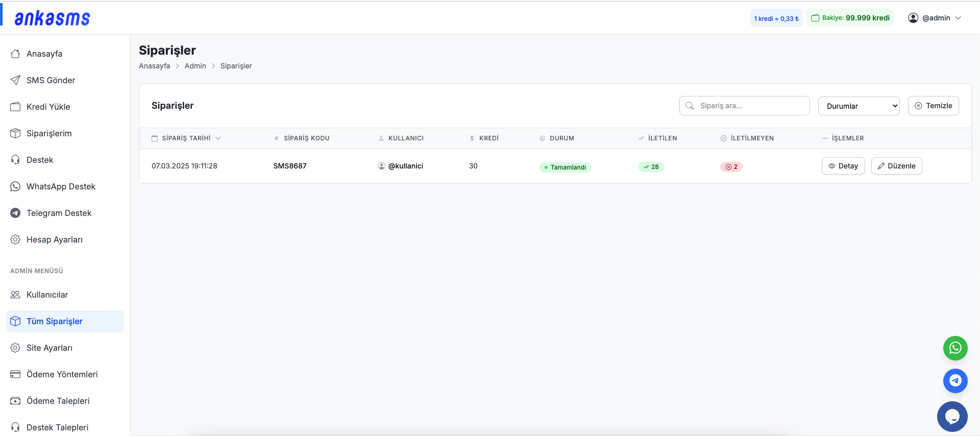980x436 pixels.
Task: Click the delivered count badge 28
Action: click(x=651, y=167)
